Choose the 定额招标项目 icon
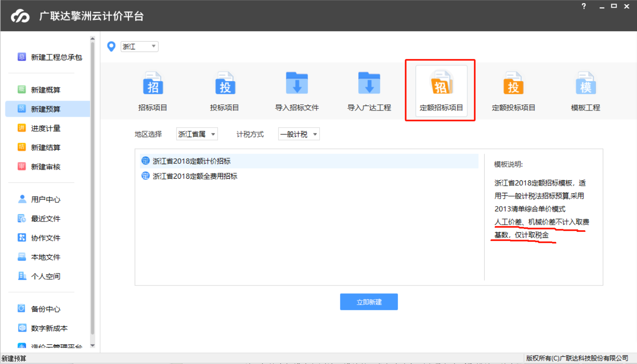The image size is (637, 364). click(x=441, y=83)
